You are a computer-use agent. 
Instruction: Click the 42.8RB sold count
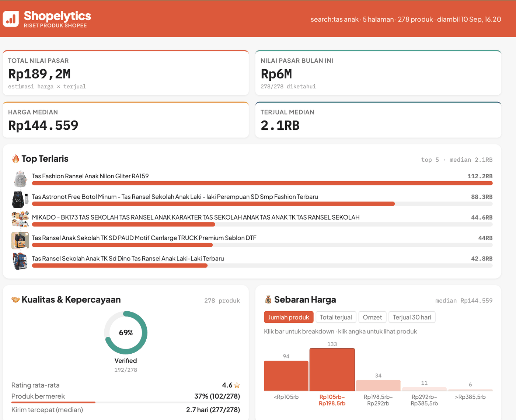tap(482, 259)
